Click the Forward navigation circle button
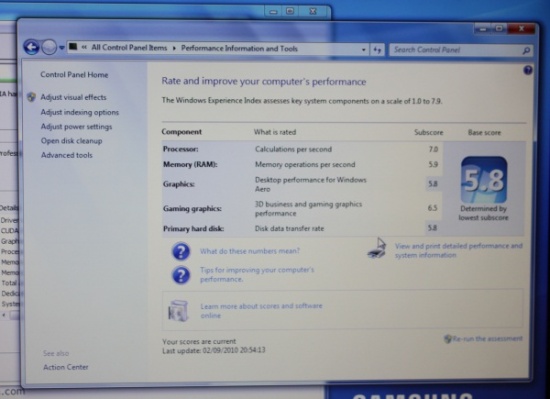This screenshot has height=399, width=550. (49, 47)
